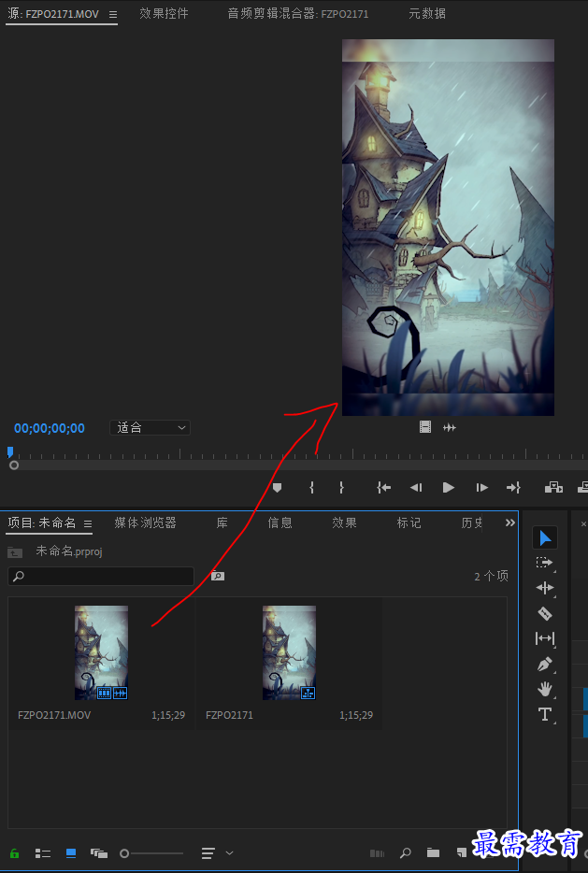Switch to the 效果控件 tab
This screenshot has width=588, height=873.
point(164,13)
